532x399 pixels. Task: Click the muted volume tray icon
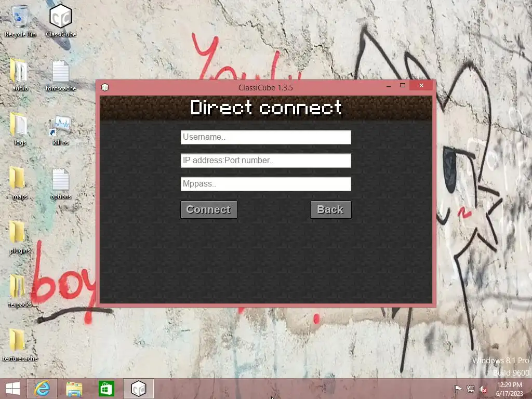[483, 389]
